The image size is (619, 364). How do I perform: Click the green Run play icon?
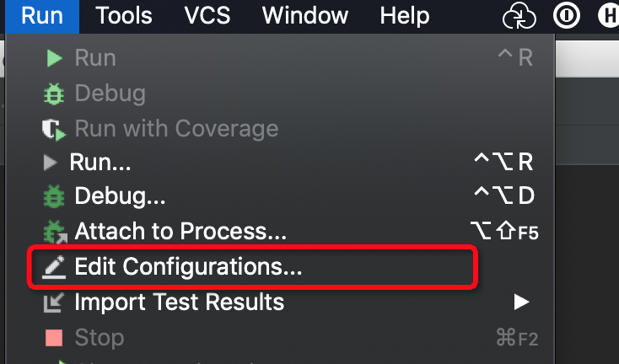coord(54,58)
